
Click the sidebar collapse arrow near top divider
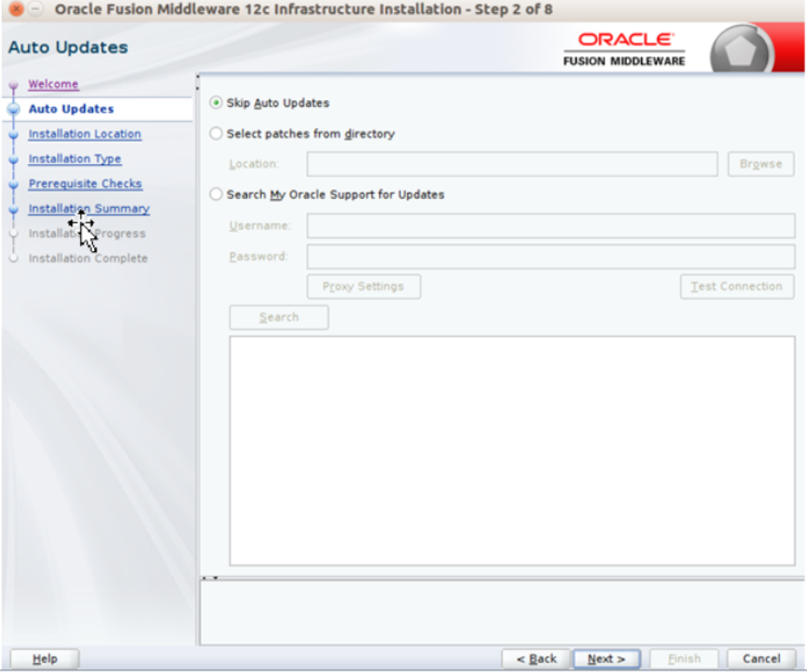pyautogui.click(x=197, y=83)
